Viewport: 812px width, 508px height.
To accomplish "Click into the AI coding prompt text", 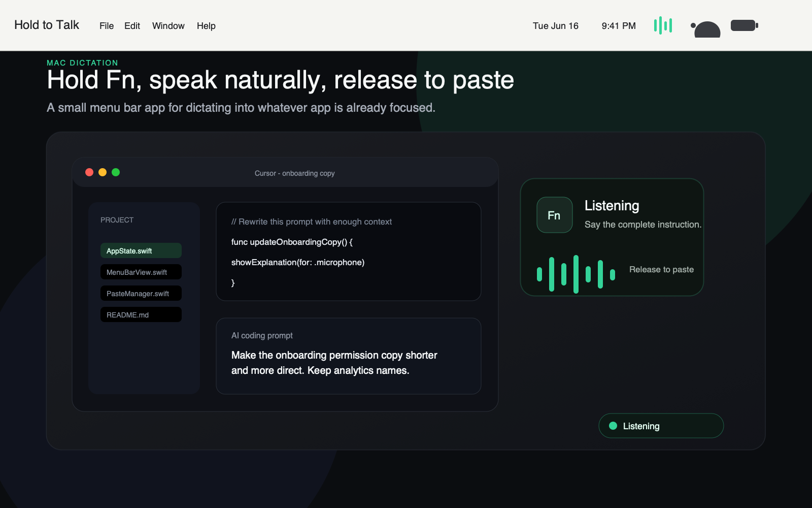I will [334, 363].
